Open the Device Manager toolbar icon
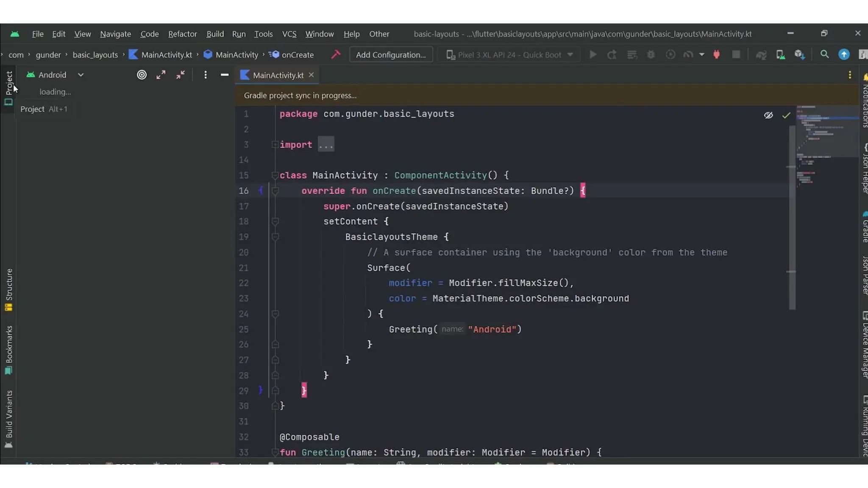Image resolution: width=868 pixels, height=488 pixels. [x=780, y=55]
